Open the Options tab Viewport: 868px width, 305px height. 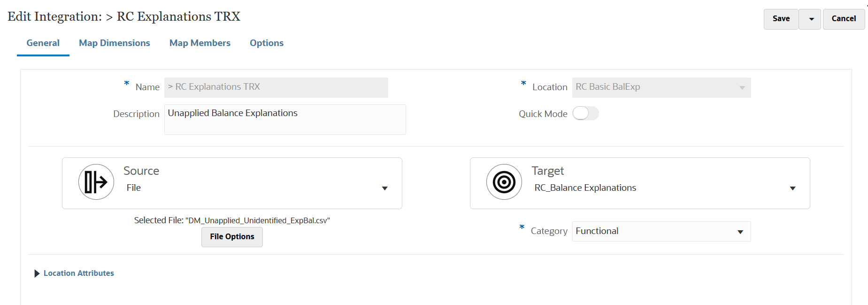point(267,43)
